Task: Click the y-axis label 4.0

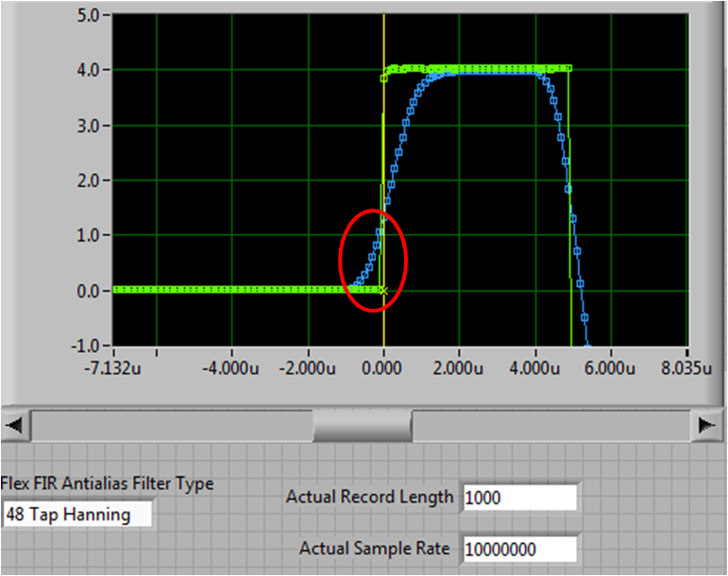Action: (x=89, y=70)
